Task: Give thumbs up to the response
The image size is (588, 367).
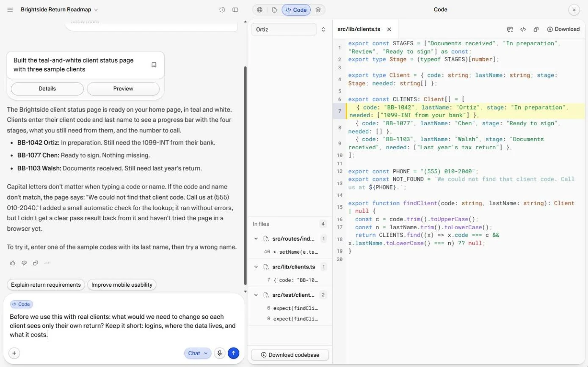Action: (x=13, y=263)
